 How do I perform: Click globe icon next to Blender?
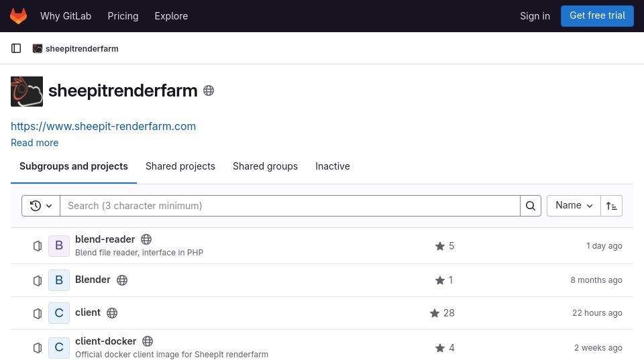click(x=122, y=280)
